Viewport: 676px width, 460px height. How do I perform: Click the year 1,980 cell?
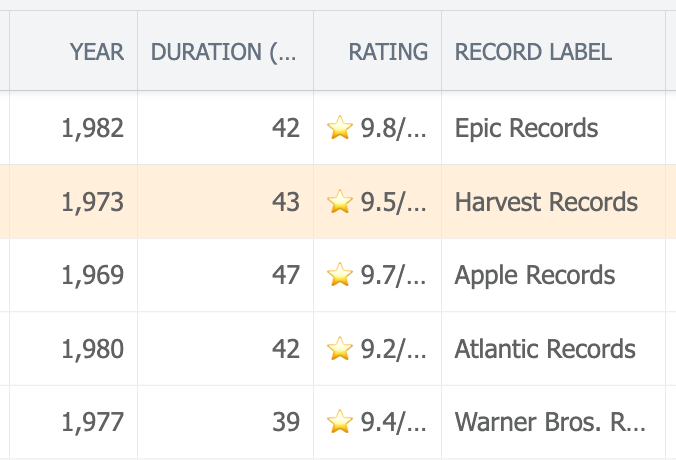pos(73,348)
